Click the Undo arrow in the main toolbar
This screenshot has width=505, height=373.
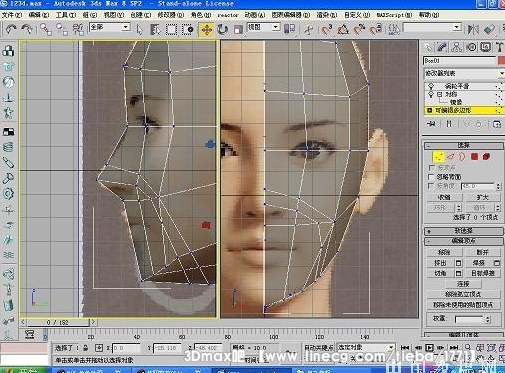[x=11, y=29]
